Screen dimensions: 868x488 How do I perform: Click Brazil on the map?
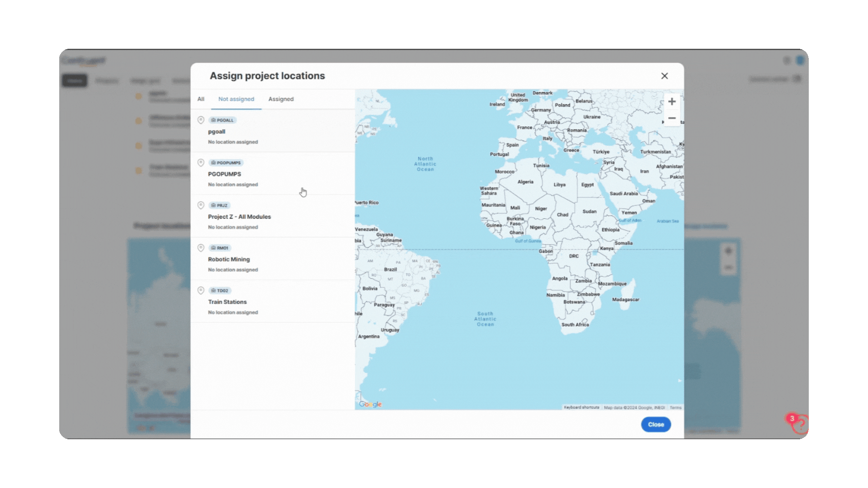(390, 269)
